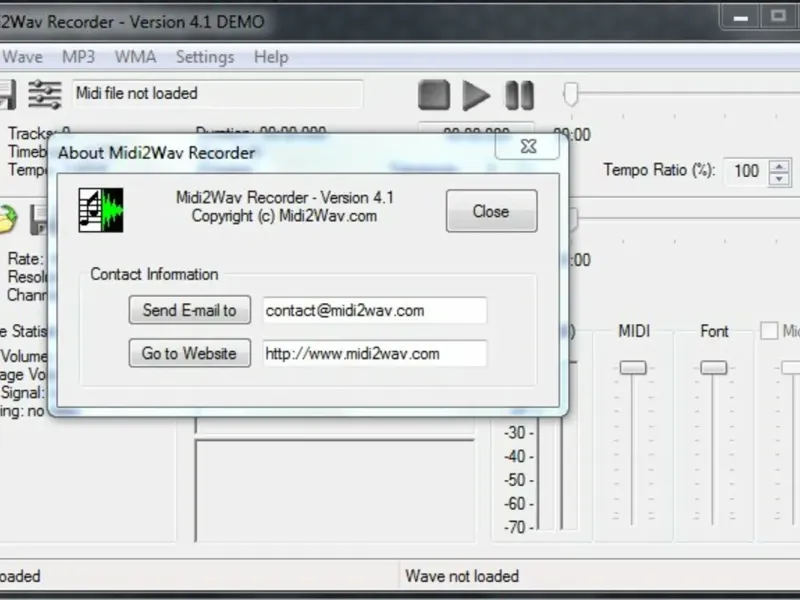Click the MIDI volume slider handle
This screenshot has width=800, height=600.
(x=633, y=367)
